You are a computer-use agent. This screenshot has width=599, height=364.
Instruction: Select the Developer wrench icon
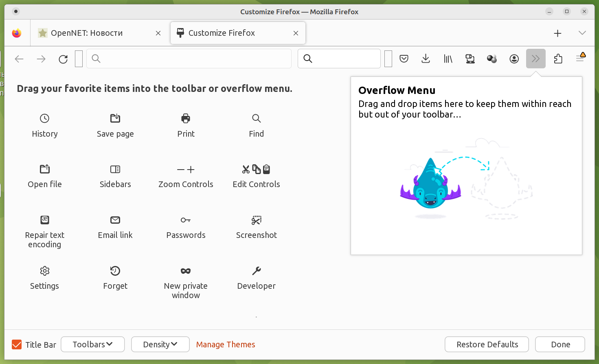click(256, 271)
